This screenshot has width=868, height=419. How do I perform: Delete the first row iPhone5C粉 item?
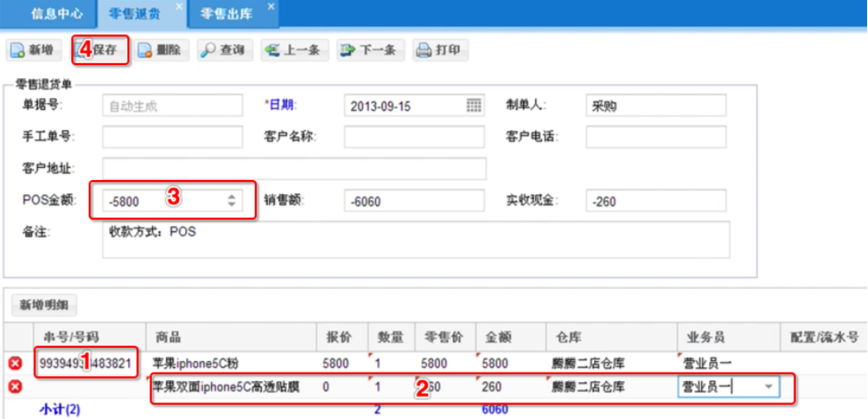click(x=15, y=363)
